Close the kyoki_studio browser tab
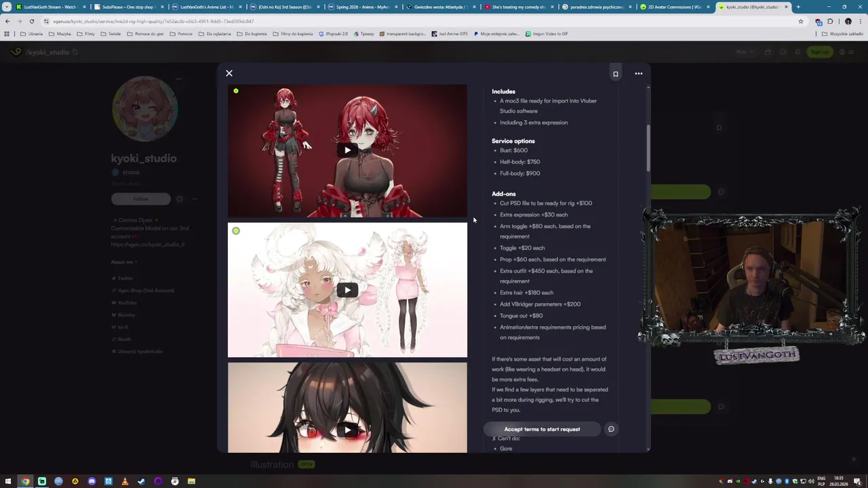The height and width of the screenshot is (488, 868). [787, 7]
